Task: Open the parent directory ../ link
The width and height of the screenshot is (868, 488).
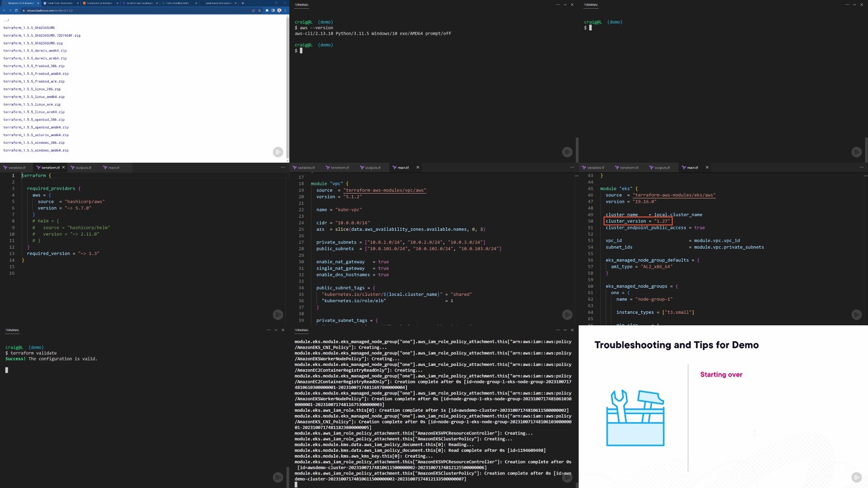Action: [6, 20]
